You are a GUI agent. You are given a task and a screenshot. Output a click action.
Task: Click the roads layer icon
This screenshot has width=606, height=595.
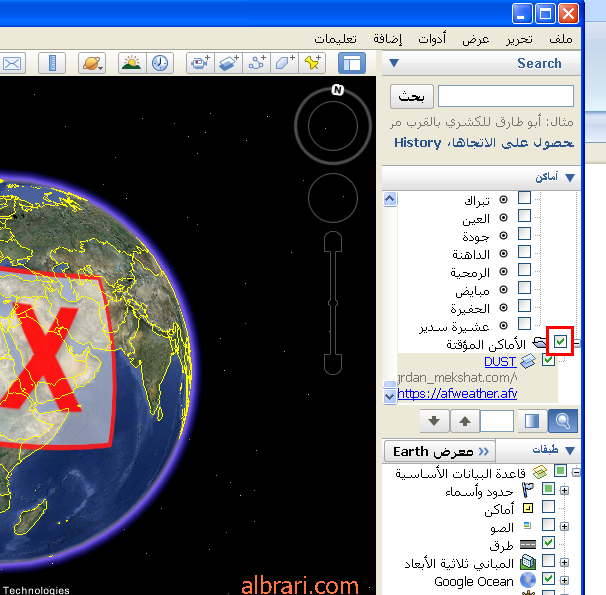click(528, 544)
